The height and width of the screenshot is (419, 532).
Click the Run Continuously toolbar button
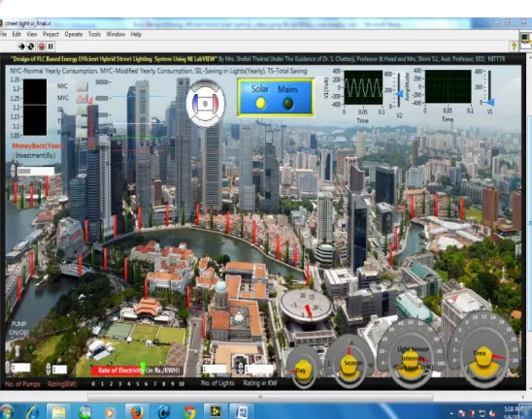tap(31, 47)
